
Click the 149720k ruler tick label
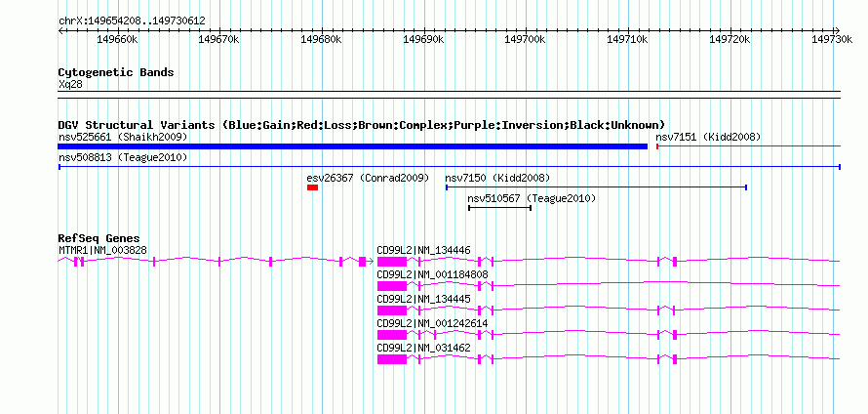(730, 39)
